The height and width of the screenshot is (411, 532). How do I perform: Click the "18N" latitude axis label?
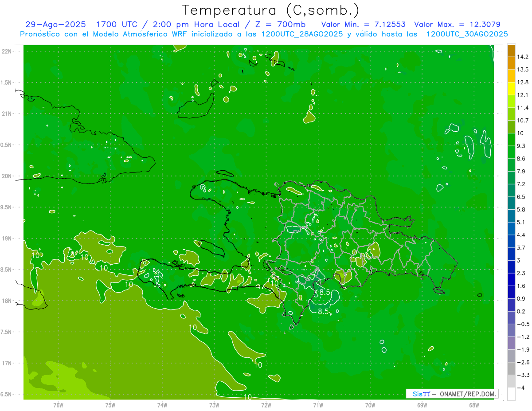(7, 301)
